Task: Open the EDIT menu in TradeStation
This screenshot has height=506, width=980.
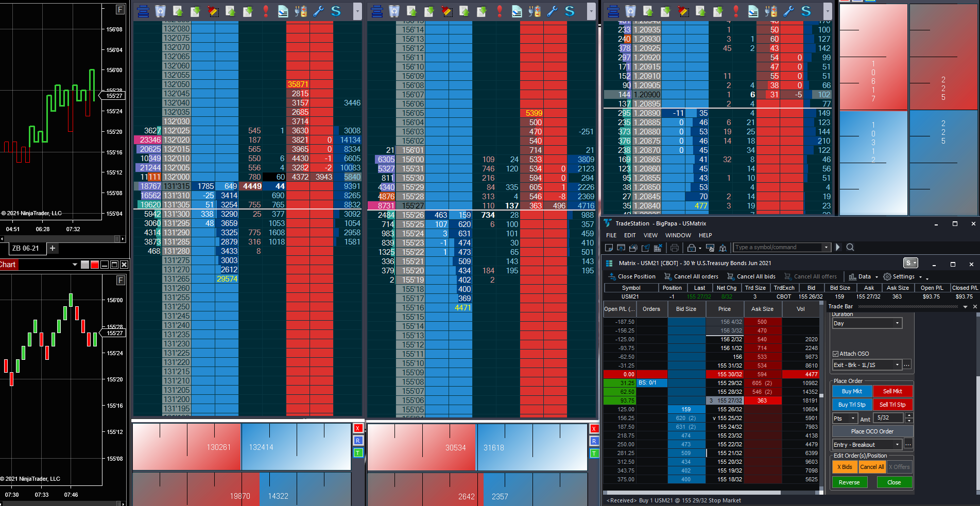Action: (x=630, y=235)
